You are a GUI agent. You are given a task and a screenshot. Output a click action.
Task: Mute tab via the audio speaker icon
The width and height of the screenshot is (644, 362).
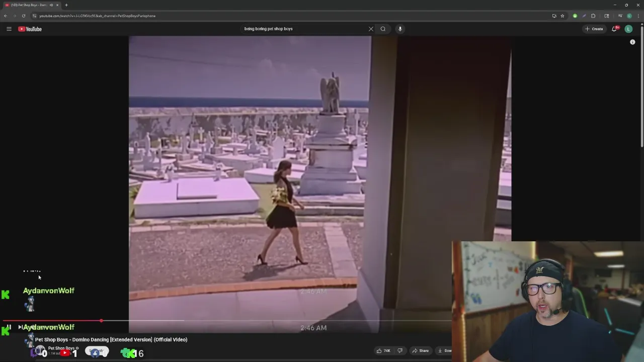(x=51, y=5)
